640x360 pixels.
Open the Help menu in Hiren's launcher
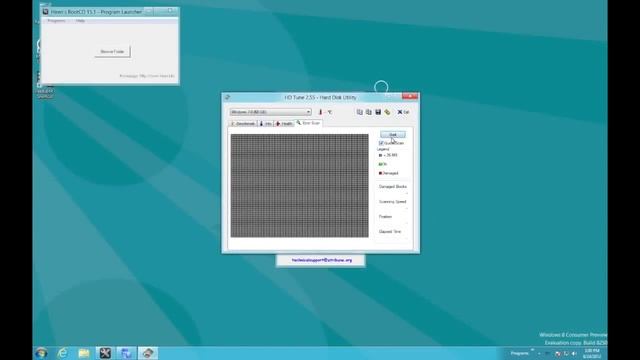80,21
